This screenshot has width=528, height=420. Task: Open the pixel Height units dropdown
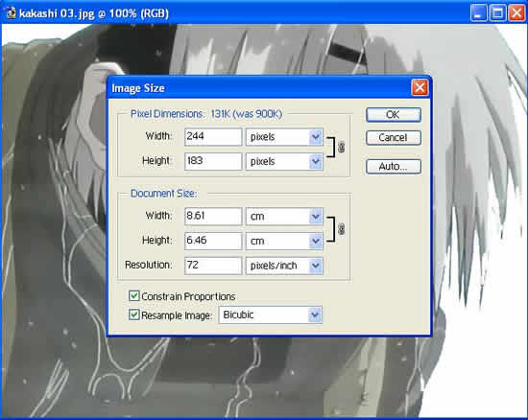(284, 161)
